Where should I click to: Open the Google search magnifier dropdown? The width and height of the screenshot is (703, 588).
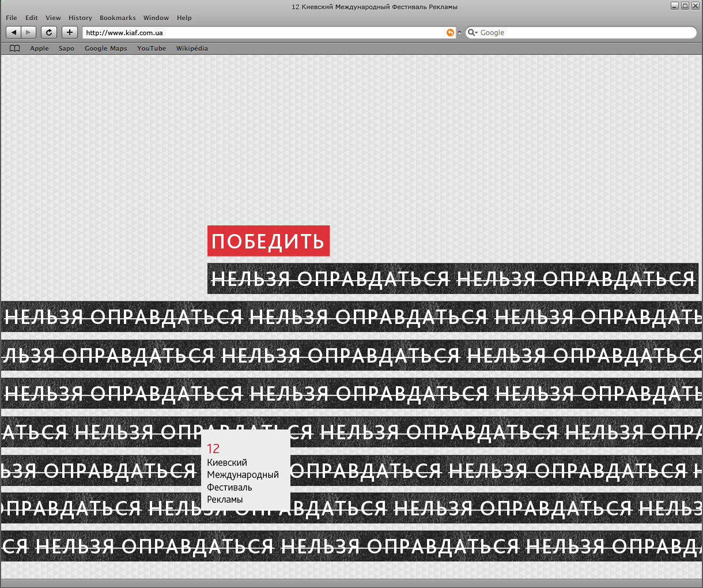coord(473,33)
